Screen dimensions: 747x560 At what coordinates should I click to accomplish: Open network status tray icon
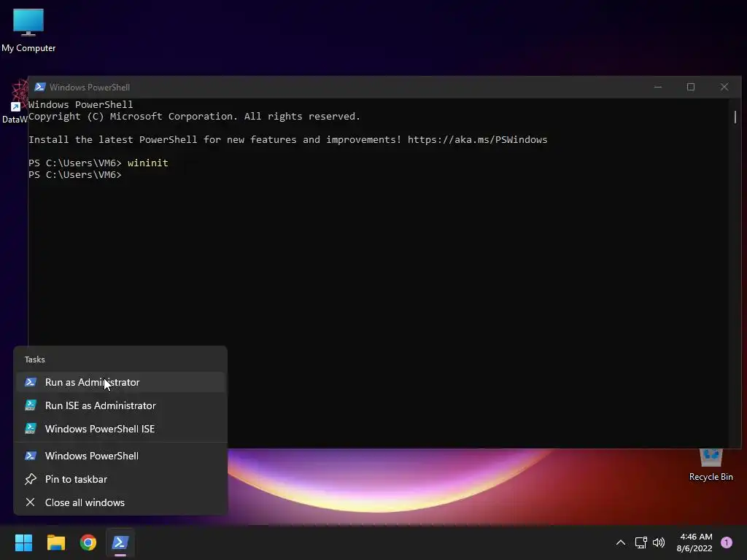pyautogui.click(x=640, y=542)
